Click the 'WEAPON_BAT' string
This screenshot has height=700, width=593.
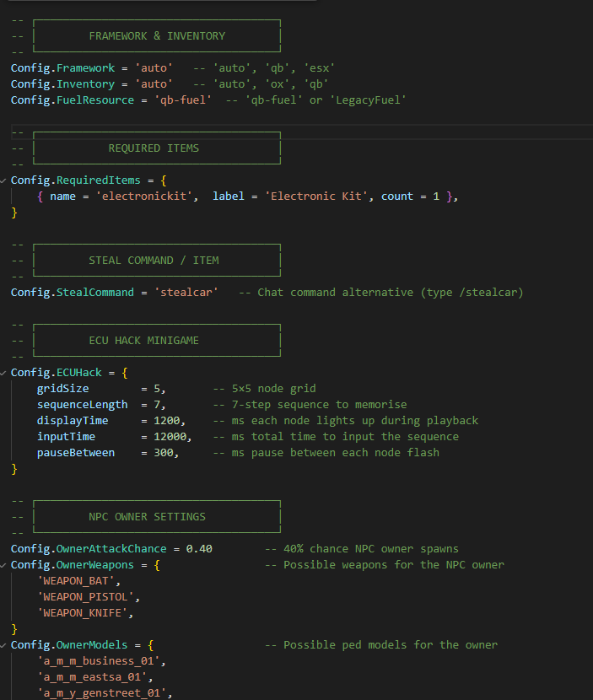tap(75, 581)
